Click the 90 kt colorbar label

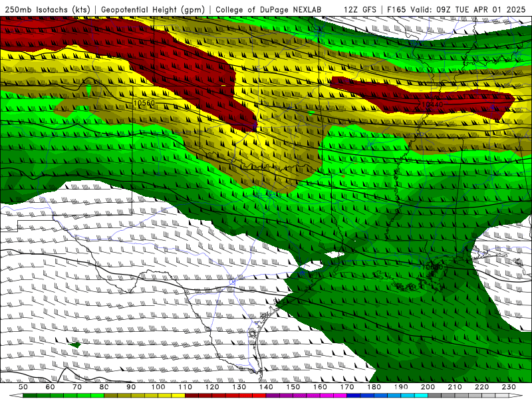131,387
